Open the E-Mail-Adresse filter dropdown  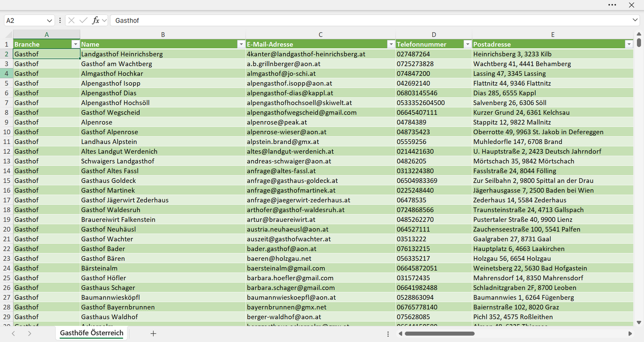coord(391,44)
